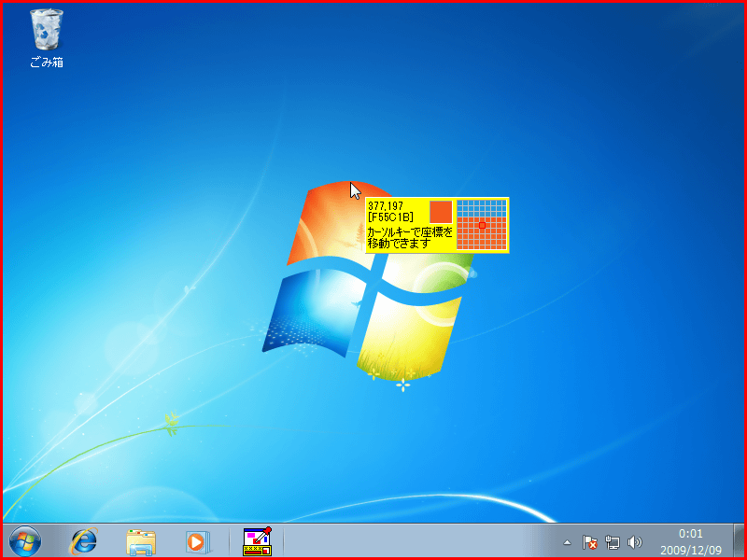Open the clock showing 0:01
The height and width of the screenshot is (560, 747).
(x=691, y=533)
